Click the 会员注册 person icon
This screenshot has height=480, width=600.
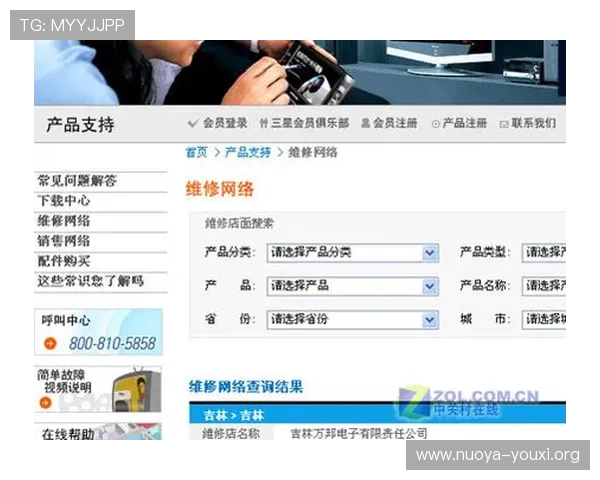click(x=365, y=123)
